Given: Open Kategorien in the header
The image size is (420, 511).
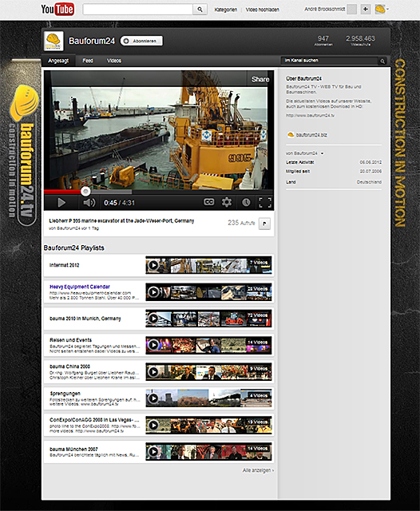Looking at the screenshot, I should pos(226,10).
